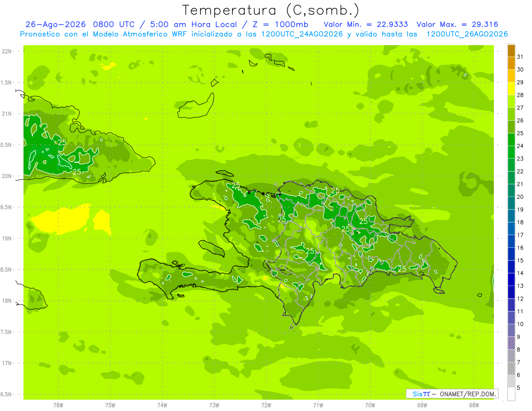The width and height of the screenshot is (532, 411).
Task: Click the '22N' latitude label
Action: click(x=7, y=51)
